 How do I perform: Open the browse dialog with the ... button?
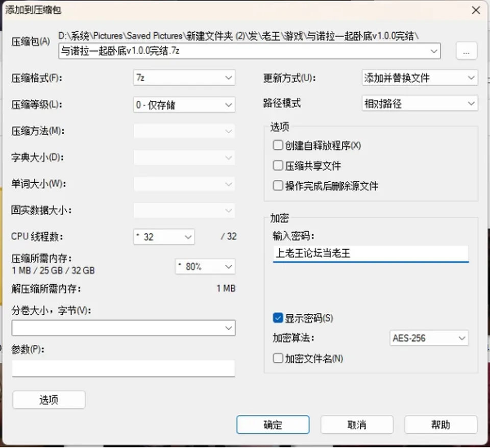(x=466, y=51)
